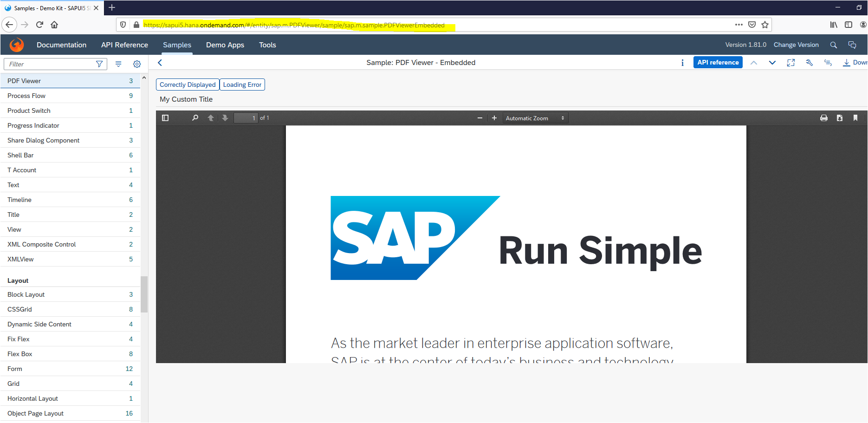This screenshot has width=868, height=423.
Task: Navigate to the previous sample up chevron
Action: click(754, 63)
